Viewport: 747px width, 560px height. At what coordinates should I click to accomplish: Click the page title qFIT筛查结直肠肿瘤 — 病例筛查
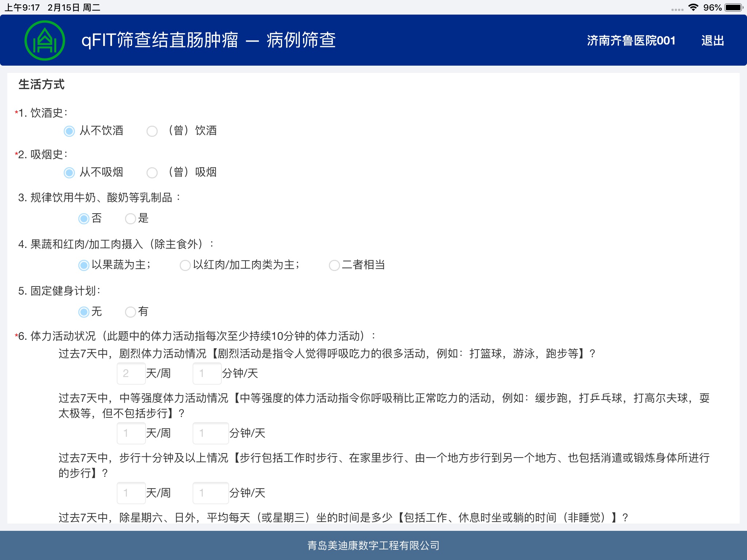(209, 40)
